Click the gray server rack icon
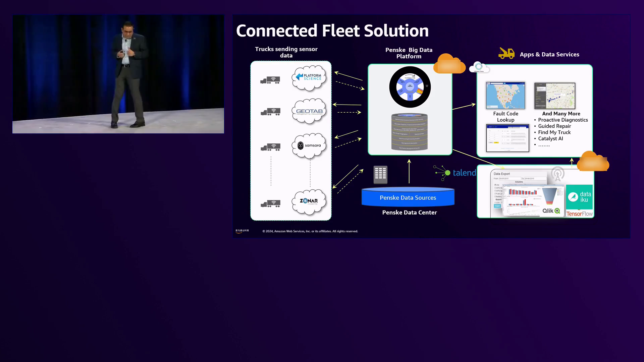 coord(380,174)
